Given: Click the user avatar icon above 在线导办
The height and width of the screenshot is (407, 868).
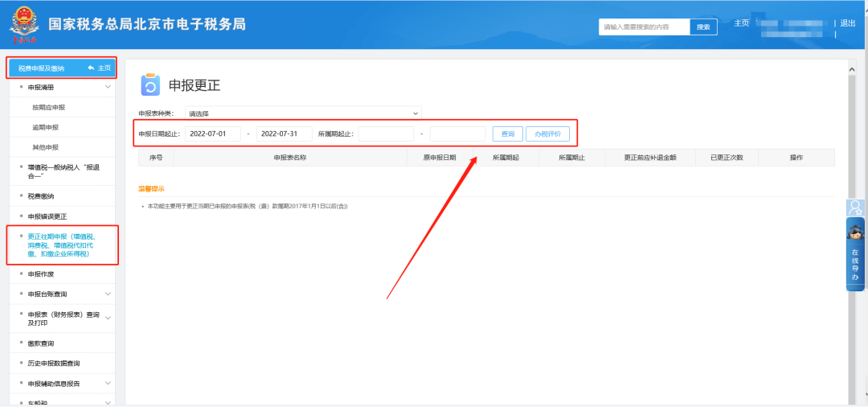Looking at the screenshot, I should pyautogui.click(x=855, y=208).
